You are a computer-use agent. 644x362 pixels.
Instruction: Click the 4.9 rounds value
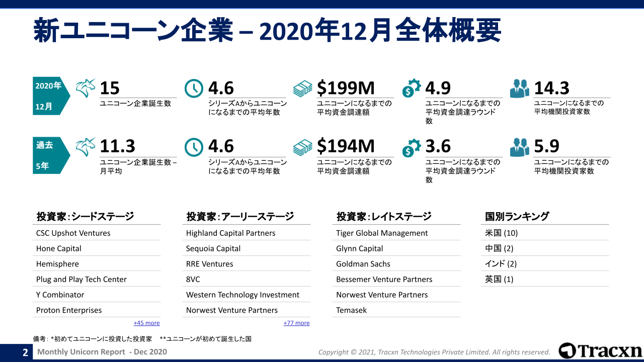[x=438, y=88]
